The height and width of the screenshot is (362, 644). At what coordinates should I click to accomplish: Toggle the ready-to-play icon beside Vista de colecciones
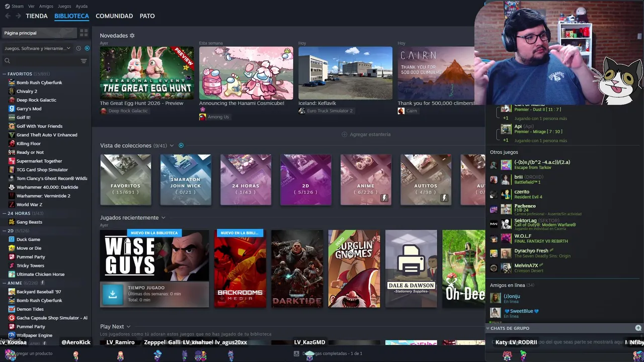[181, 146]
